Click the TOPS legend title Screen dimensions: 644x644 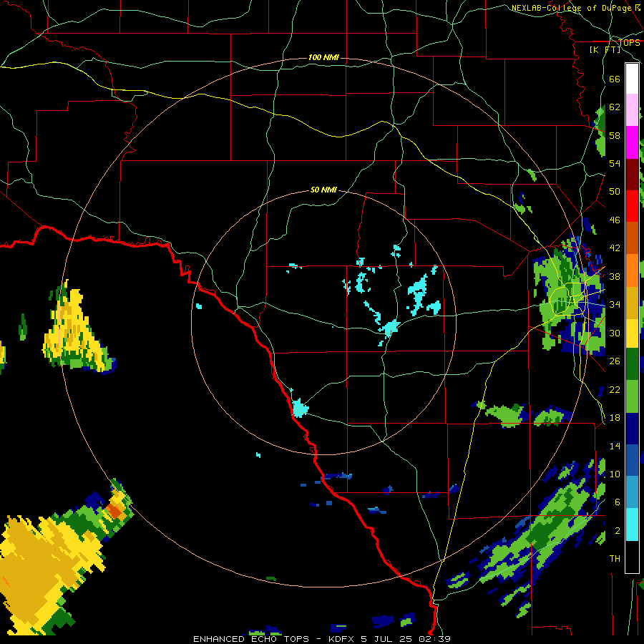click(x=629, y=42)
